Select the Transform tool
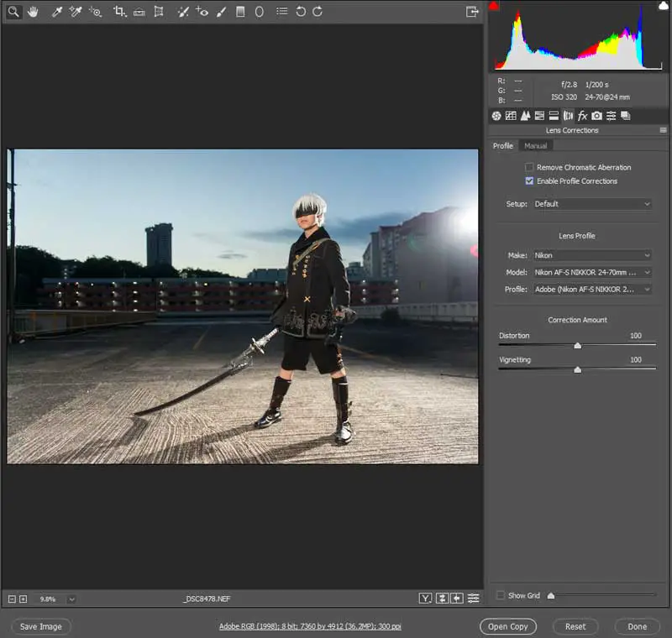 pos(159,12)
